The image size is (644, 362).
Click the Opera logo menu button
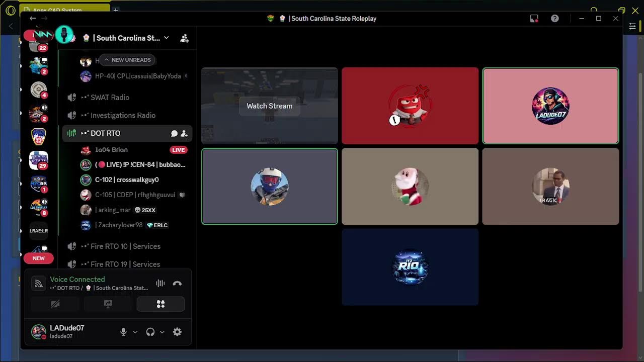coord(10,10)
